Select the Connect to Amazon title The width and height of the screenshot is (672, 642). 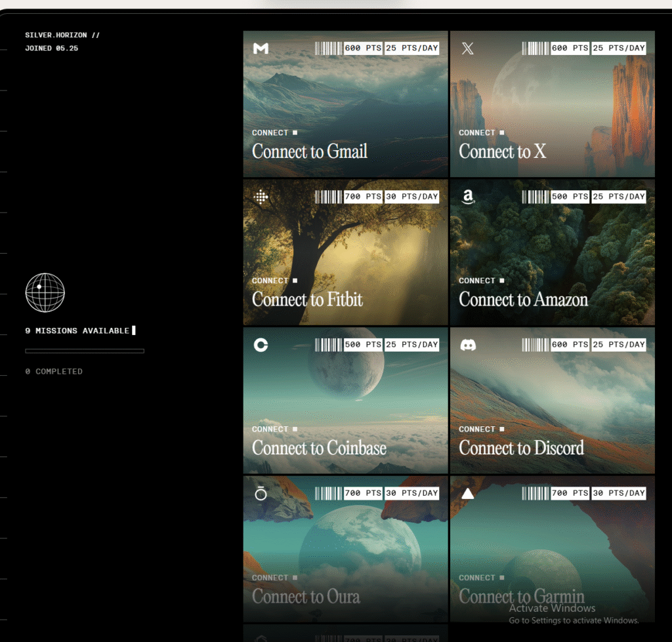pos(523,300)
